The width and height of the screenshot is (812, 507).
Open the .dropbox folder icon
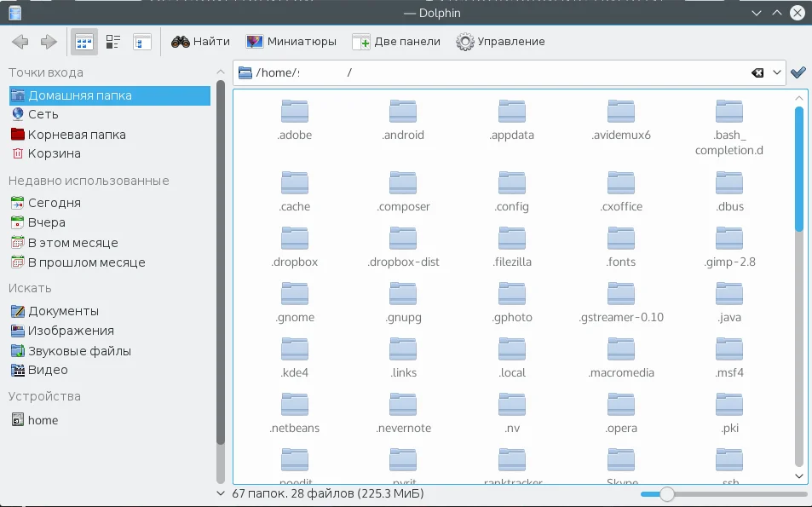295,239
